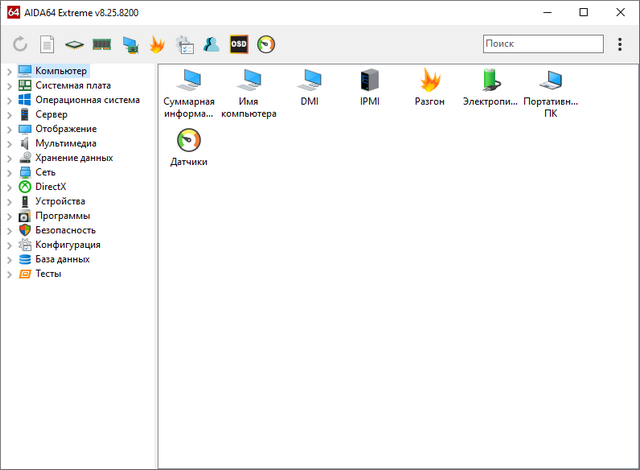Click the CPU chip toolbar icon
640x470 pixels.
click(x=75, y=44)
